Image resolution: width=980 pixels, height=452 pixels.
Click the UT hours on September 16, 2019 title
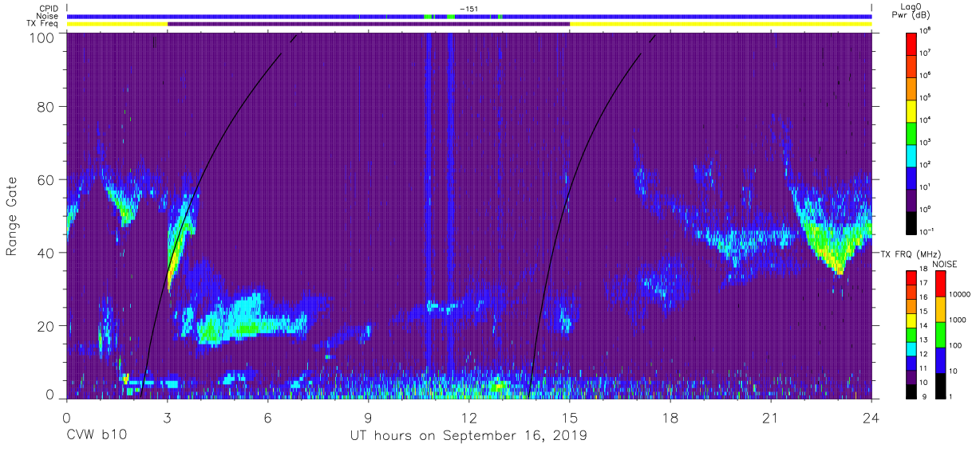[x=468, y=435]
